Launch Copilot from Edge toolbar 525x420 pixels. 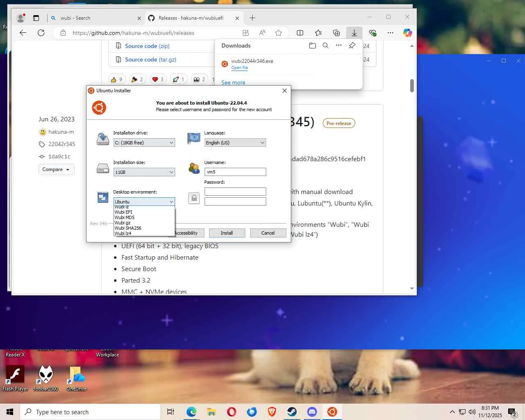click(407, 33)
